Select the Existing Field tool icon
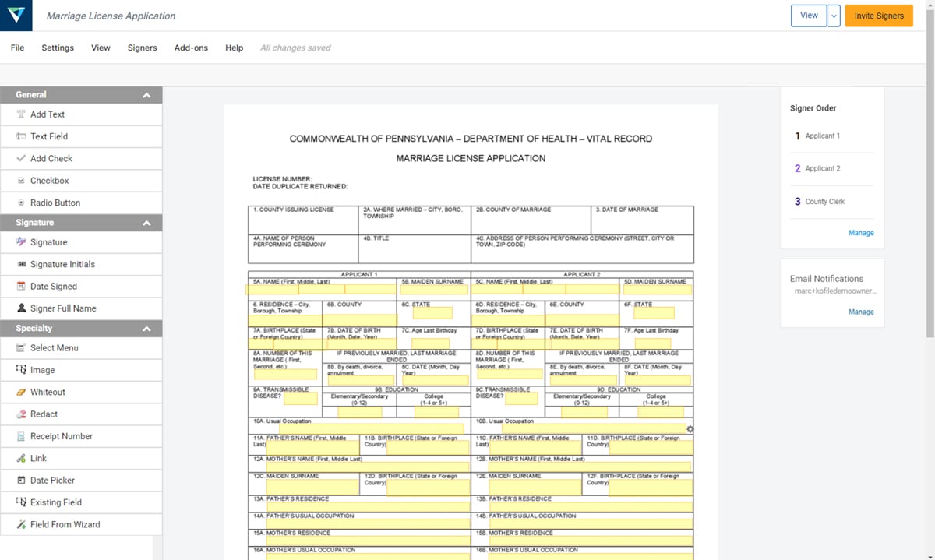The height and width of the screenshot is (560, 935). point(21,502)
